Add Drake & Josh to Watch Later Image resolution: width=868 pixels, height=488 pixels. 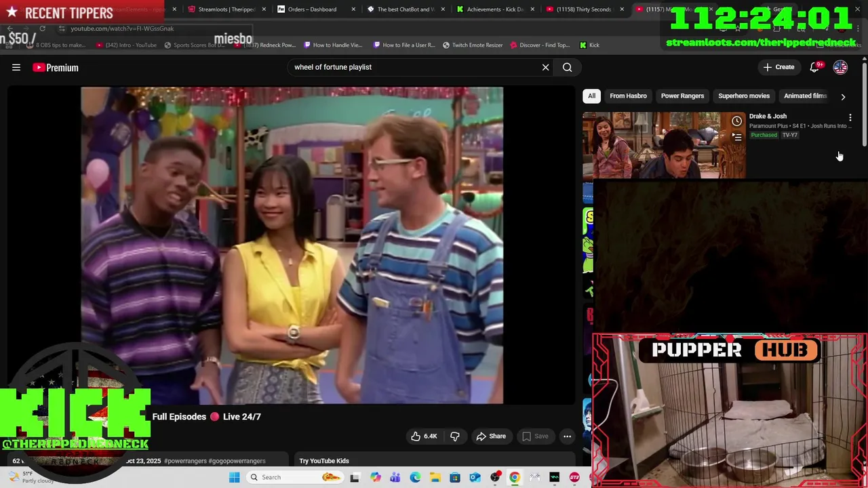coord(736,121)
